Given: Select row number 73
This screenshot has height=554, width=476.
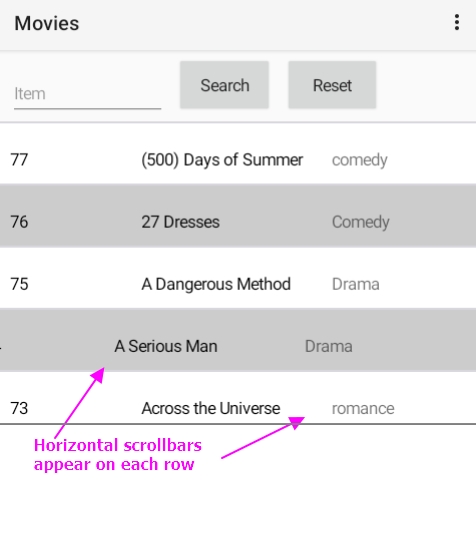Looking at the screenshot, I should point(19,408).
